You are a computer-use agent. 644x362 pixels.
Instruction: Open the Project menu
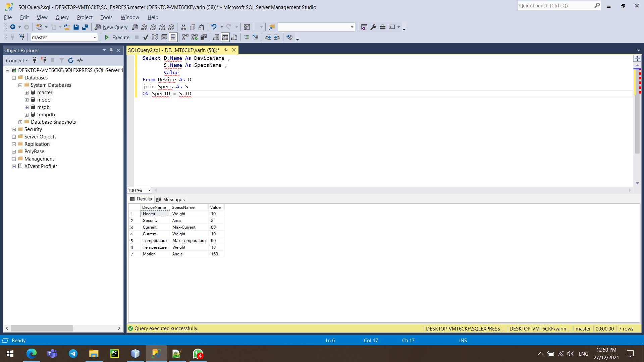tap(85, 17)
